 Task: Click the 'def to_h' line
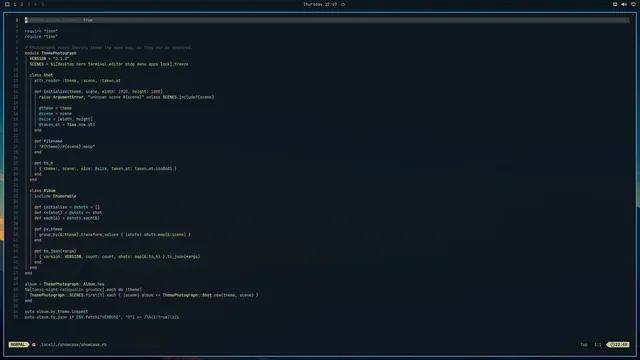[44, 163]
